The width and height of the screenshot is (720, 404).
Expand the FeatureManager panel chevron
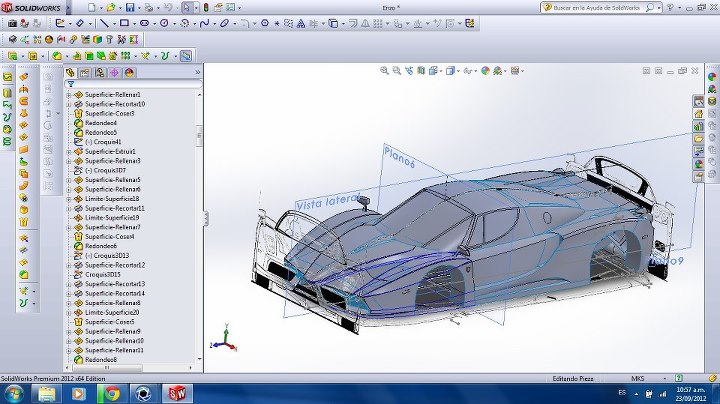(198, 73)
